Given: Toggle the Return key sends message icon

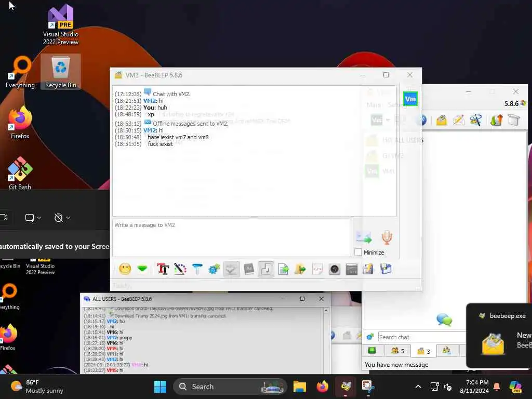Looking at the screenshot, I should point(266,270).
